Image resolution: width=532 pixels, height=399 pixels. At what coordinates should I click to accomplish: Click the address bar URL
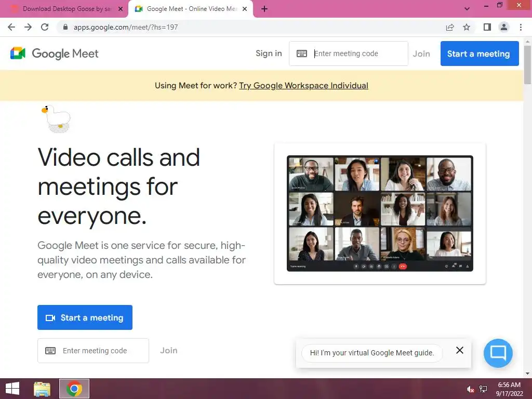pos(126,27)
